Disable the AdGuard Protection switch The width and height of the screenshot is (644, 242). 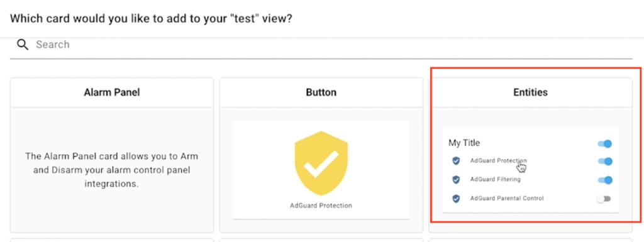[x=605, y=161]
